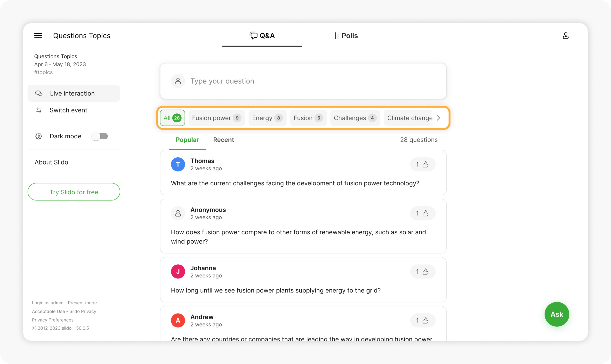Click the Anonymous user avatar

tap(178, 214)
